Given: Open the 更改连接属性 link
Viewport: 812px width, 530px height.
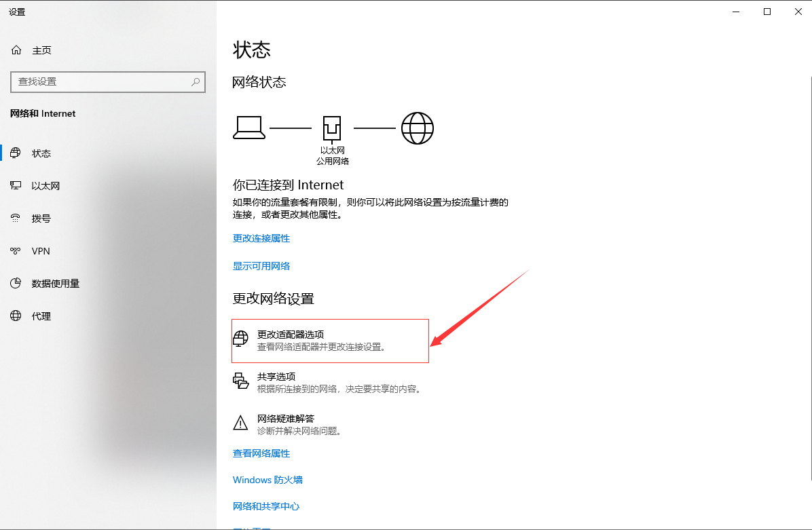Looking at the screenshot, I should click(x=261, y=238).
